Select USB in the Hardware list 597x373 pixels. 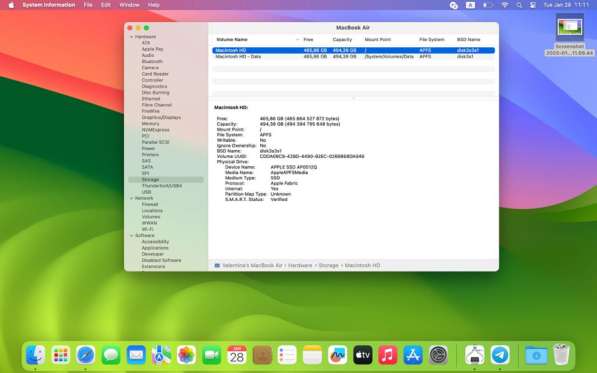click(147, 192)
